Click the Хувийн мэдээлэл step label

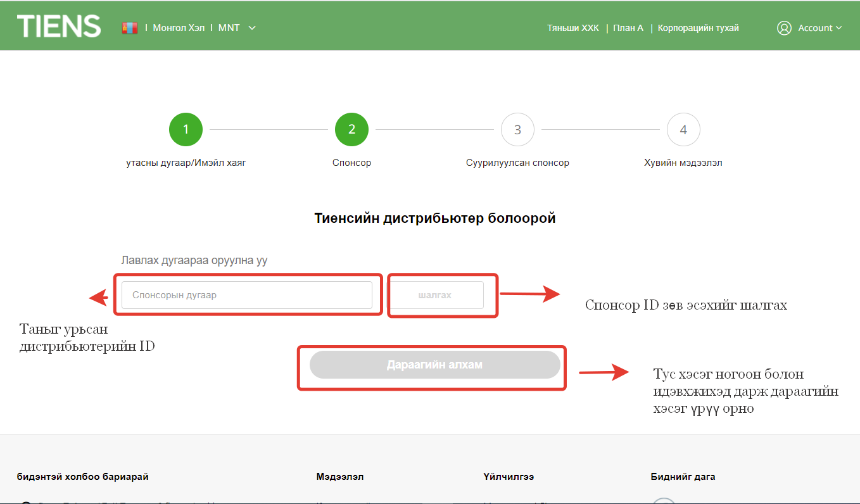pos(683,163)
